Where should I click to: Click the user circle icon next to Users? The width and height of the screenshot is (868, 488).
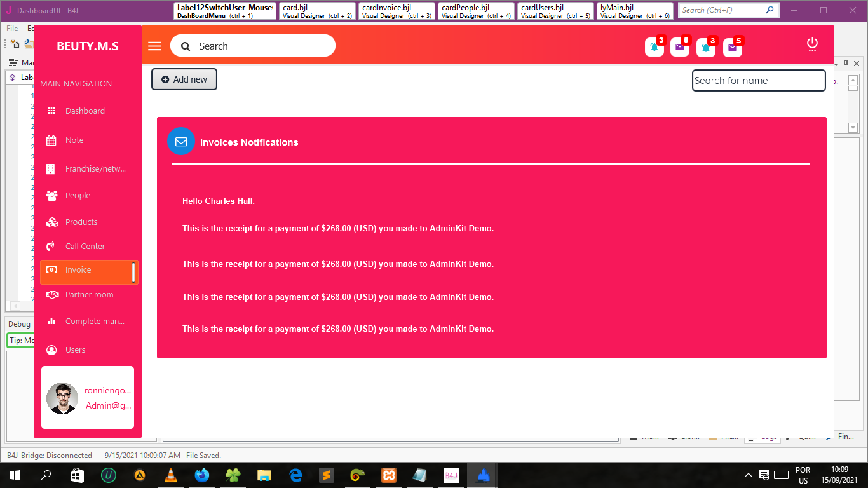click(x=52, y=350)
